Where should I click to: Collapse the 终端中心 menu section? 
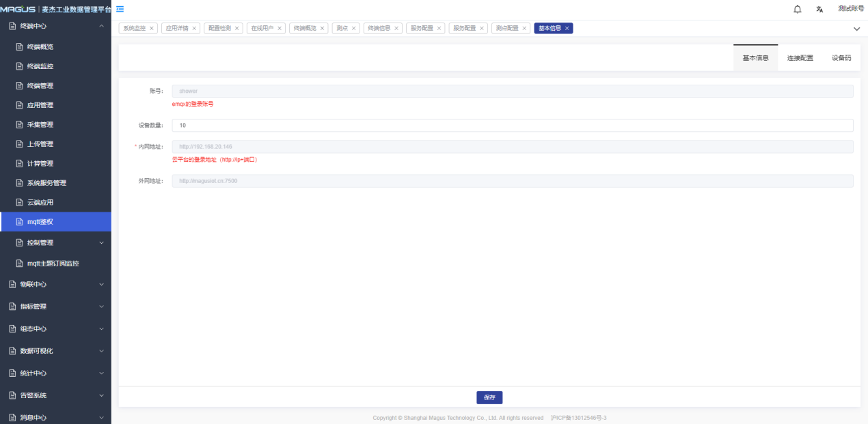pyautogui.click(x=101, y=26)
